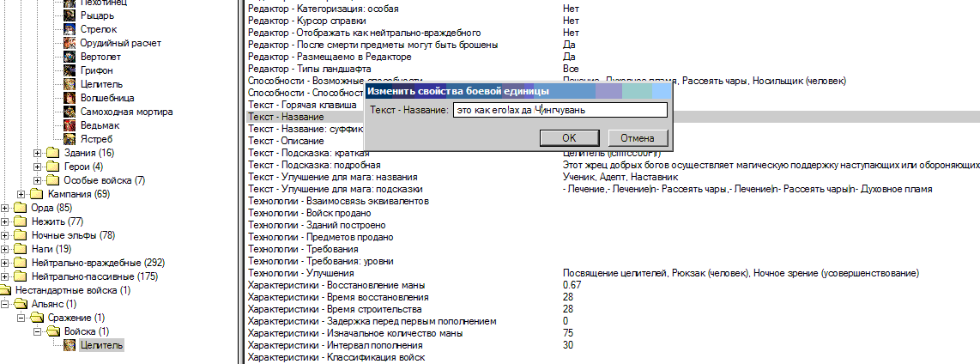Select the Рыцарь unit icon

70,15
